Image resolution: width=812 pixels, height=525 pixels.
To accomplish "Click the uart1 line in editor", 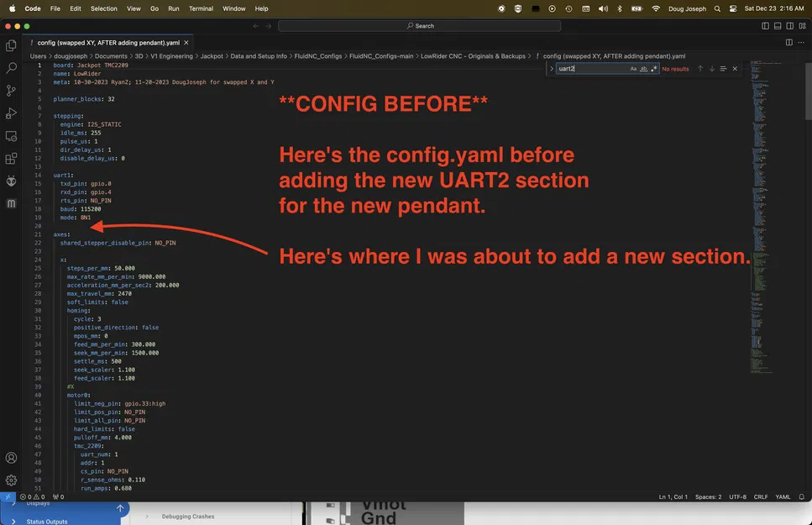I will coord(63,176).
